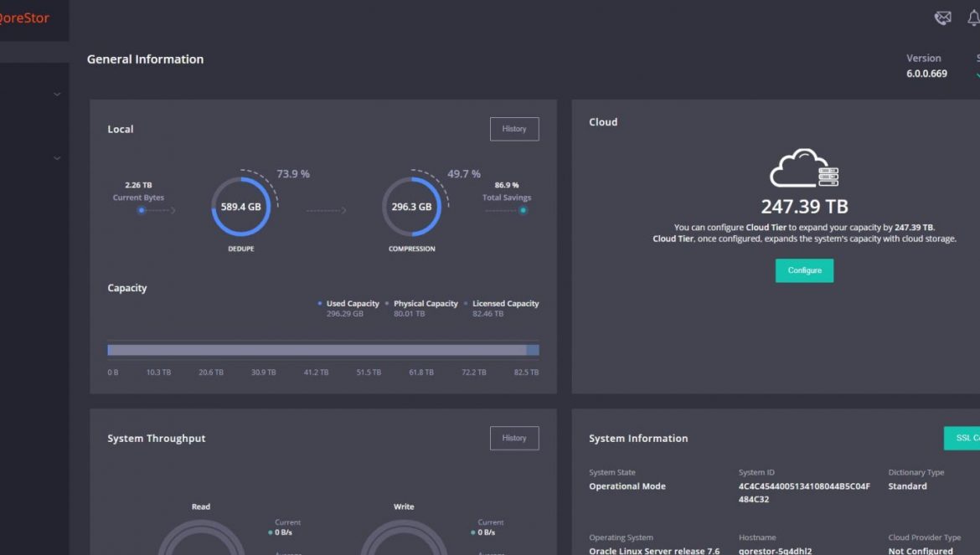Click the 82.46 TB licensed capacity value
The height and width of the screenshot is (555, 980).
coord(488,313)
